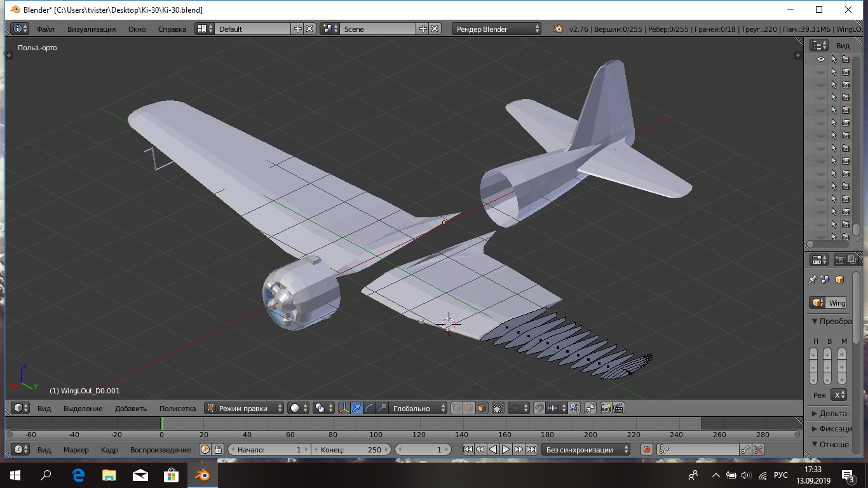Open the 'Файл' menu
The image size is (868, 488).
(45, 29)
